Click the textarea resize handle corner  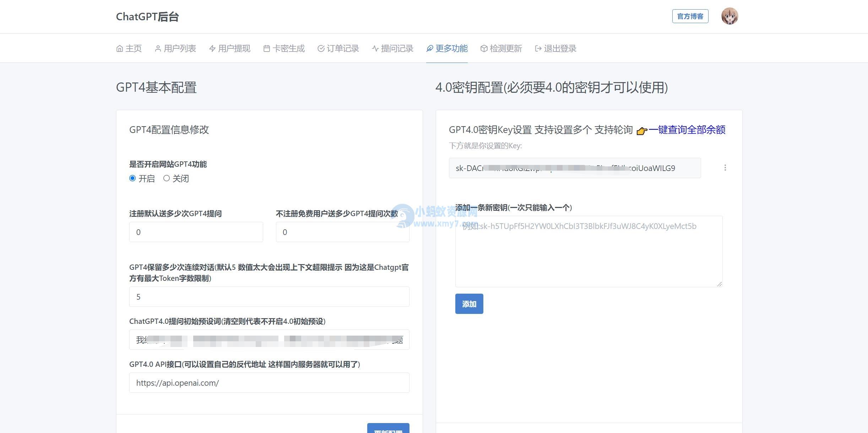tap(720, 284)
